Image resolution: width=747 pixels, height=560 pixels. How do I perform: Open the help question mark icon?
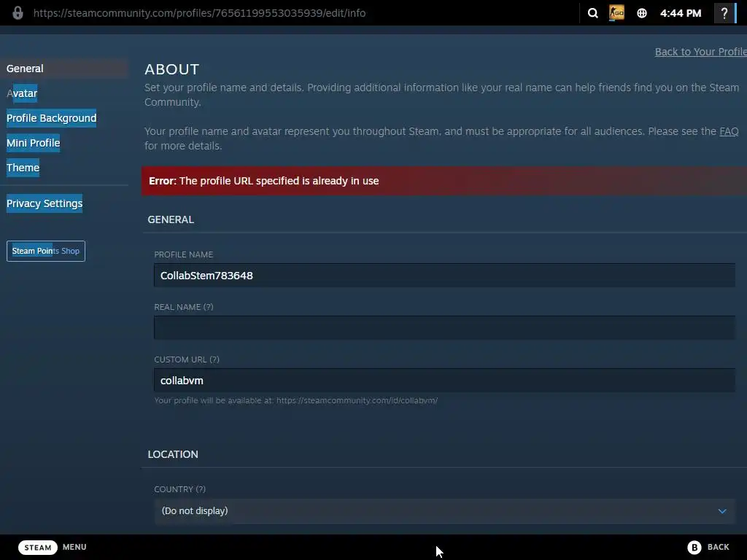[x=724, y=13]
